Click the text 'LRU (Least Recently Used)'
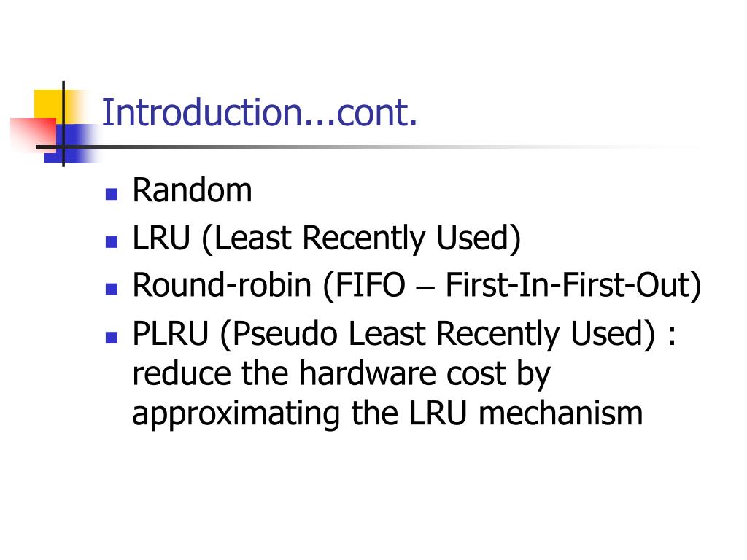 327,238
